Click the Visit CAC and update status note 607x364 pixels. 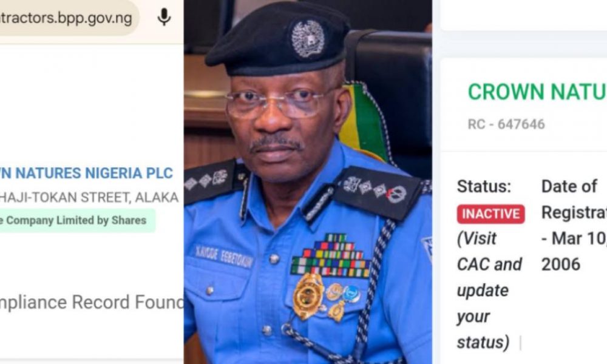point(489,290)
